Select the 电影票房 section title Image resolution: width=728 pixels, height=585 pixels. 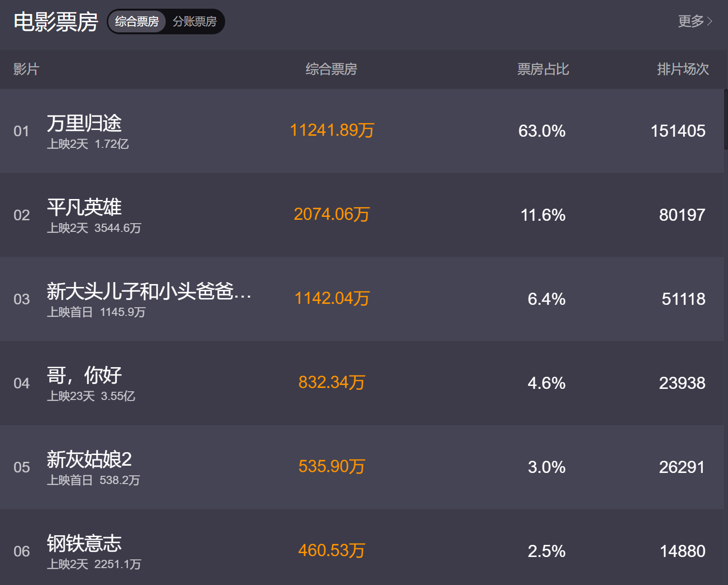coord(56,21)
